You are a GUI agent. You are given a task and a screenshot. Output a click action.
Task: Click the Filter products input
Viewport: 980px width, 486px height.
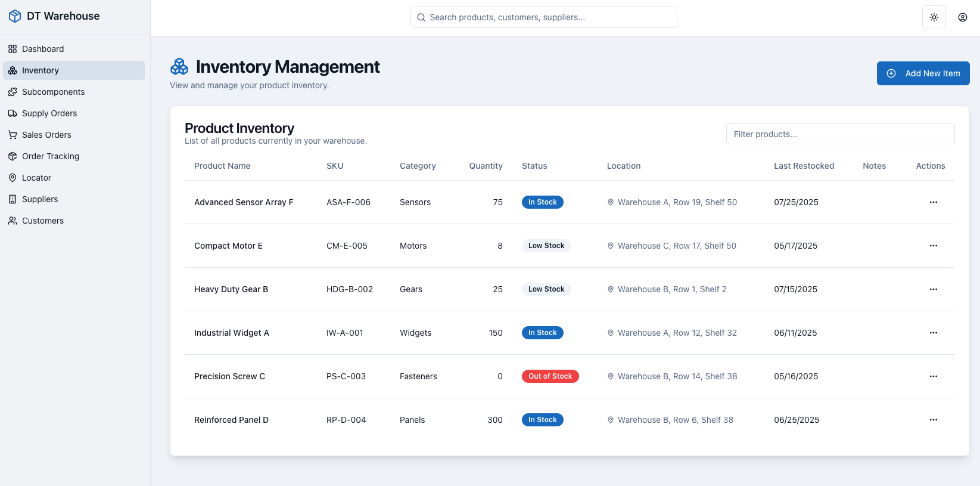pyautogui.click(x=841, y=134)
